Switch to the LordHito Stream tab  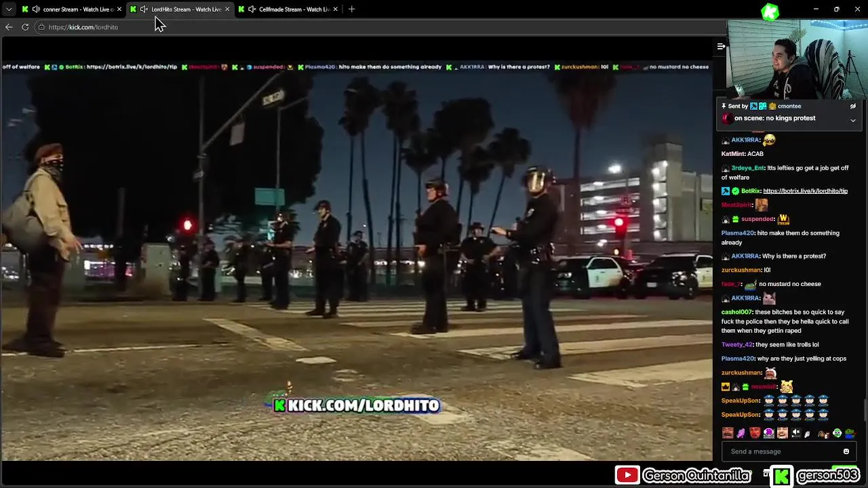[x=180, y=9]
